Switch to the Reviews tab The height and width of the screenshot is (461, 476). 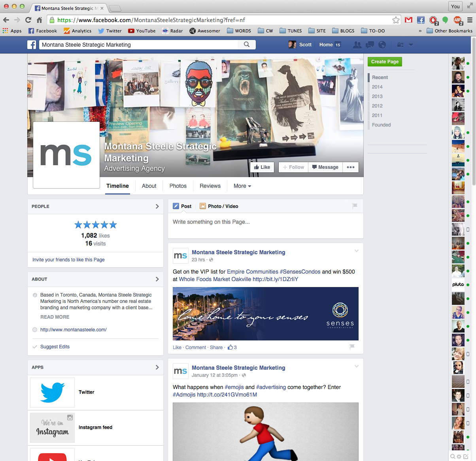click(x=210, y=186)
